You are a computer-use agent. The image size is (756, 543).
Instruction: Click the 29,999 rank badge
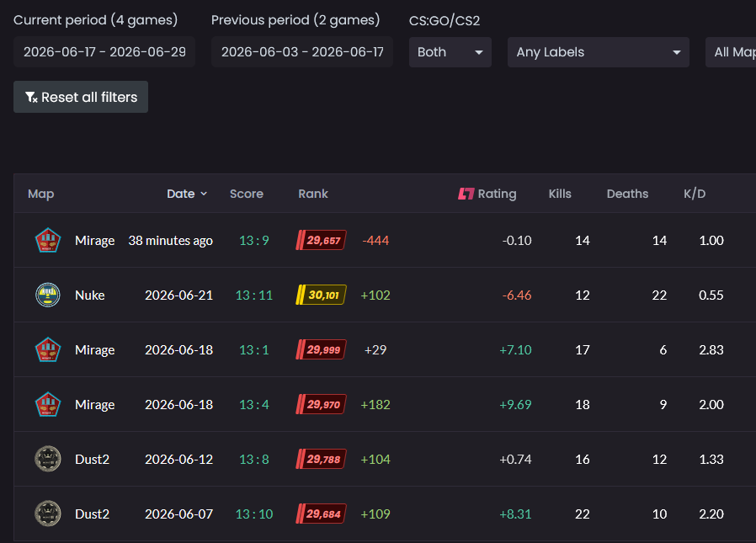pyautogui.click(x=321, y=349)
